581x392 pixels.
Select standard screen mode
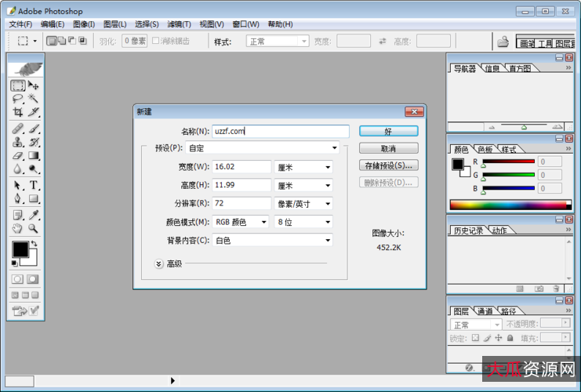pos(15,295)
